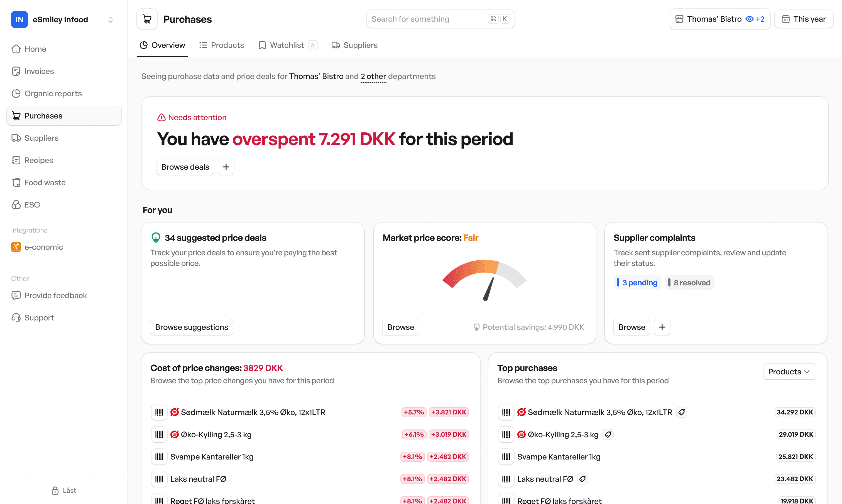
Task: Click the e-conomic integration icon
Action: point(16,247)
